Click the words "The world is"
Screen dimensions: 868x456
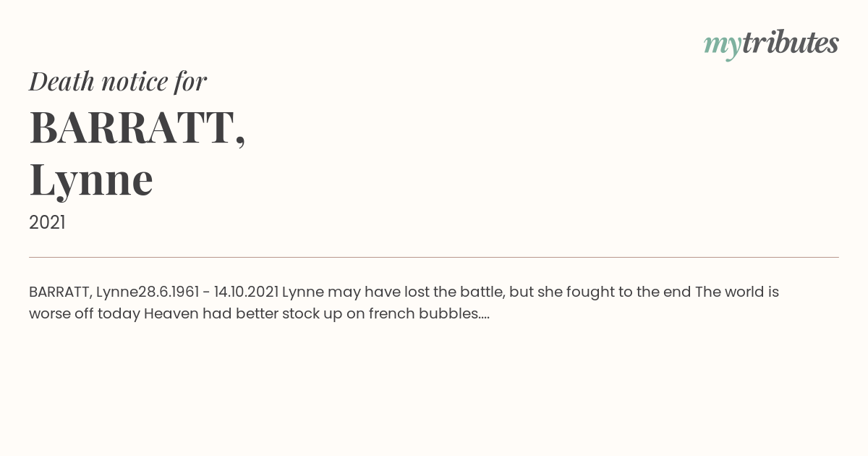[x=737, y=292]
